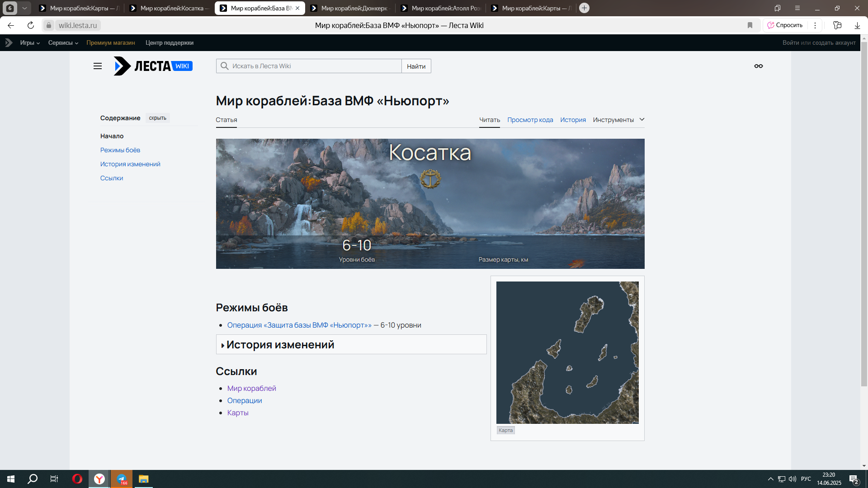Click the Спросить assistant button
Image resolution: width=868 pixels, height=488 pixels.
[785, 25]
